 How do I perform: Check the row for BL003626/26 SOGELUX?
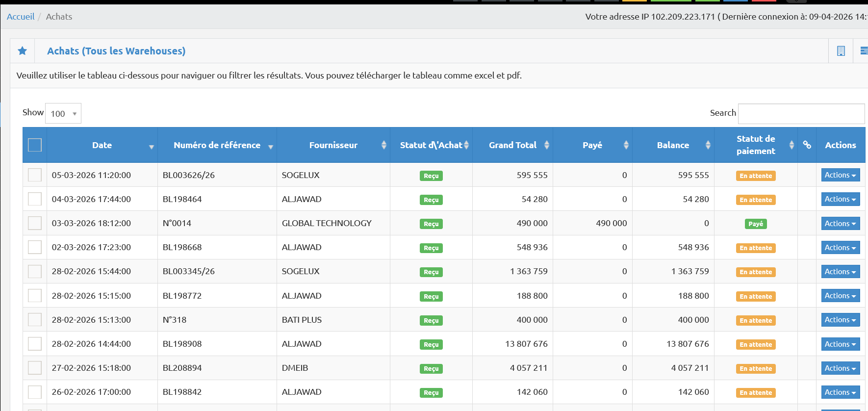click(x=35, y=175)
